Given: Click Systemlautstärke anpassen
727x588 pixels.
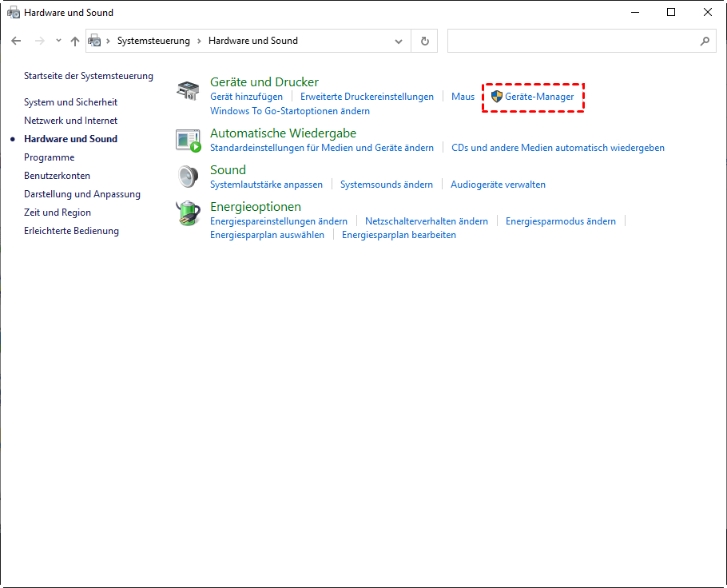Looking at the screenshot, I should pyautogui.click(x=266, y=185).
